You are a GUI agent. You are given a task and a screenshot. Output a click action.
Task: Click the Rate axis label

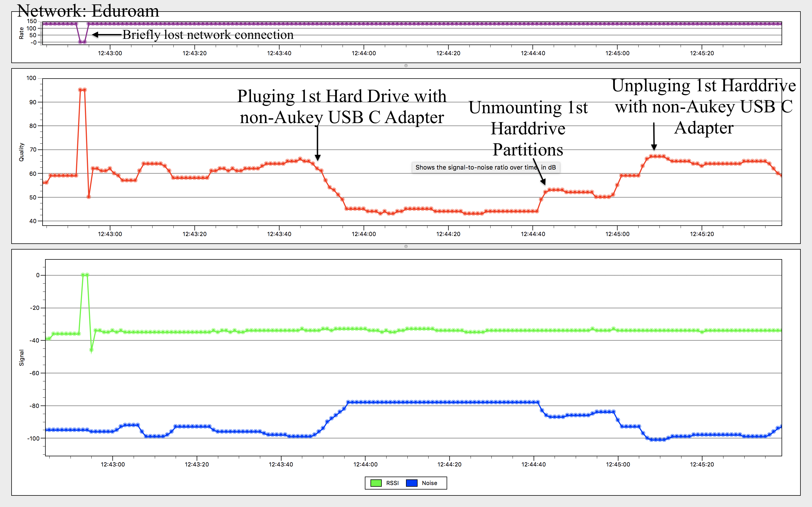coord(21,33)
